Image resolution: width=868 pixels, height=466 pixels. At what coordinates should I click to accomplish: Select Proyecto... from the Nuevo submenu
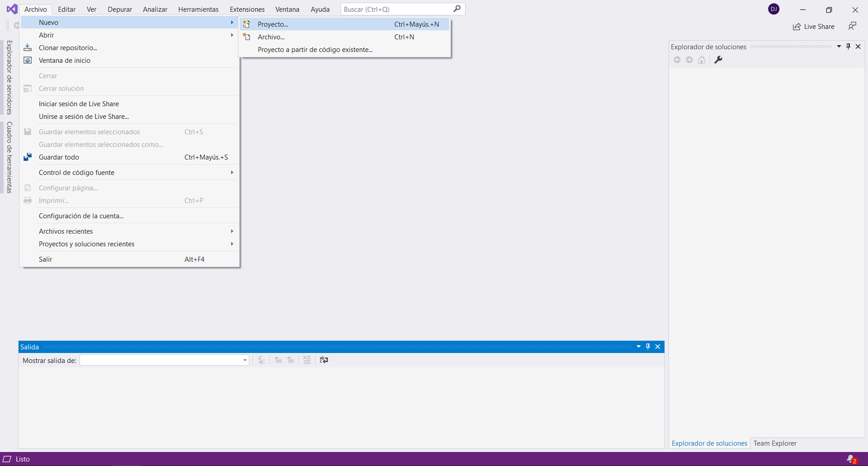click(x=273, y=24)
